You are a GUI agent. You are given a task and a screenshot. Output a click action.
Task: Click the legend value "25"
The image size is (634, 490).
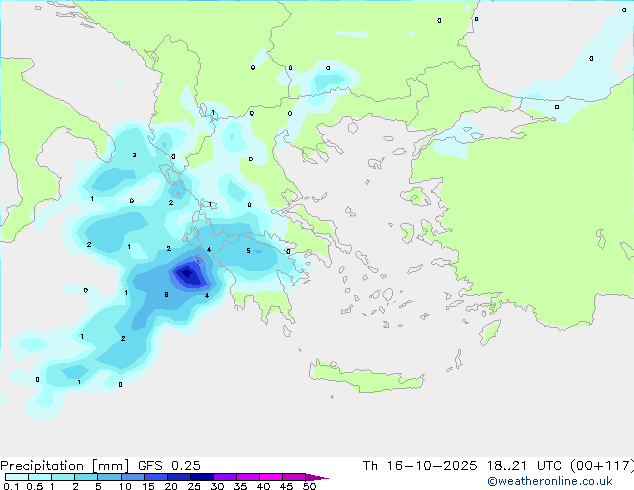(x=194, y=486)
